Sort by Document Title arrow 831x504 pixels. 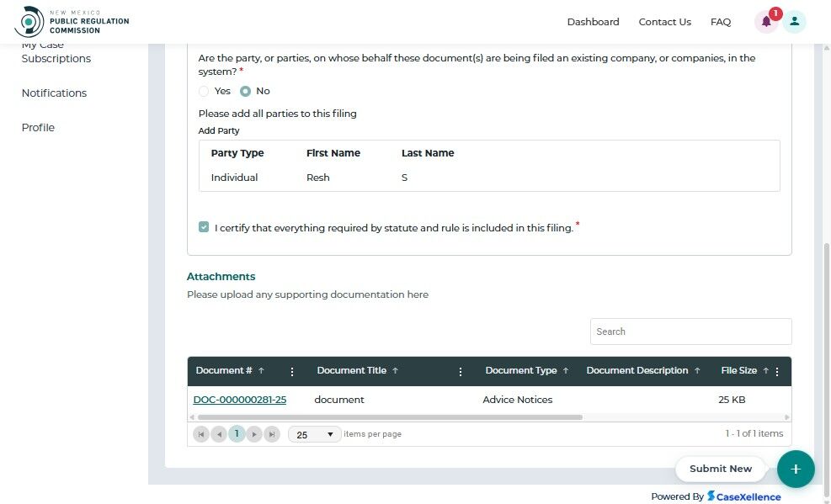395,370
